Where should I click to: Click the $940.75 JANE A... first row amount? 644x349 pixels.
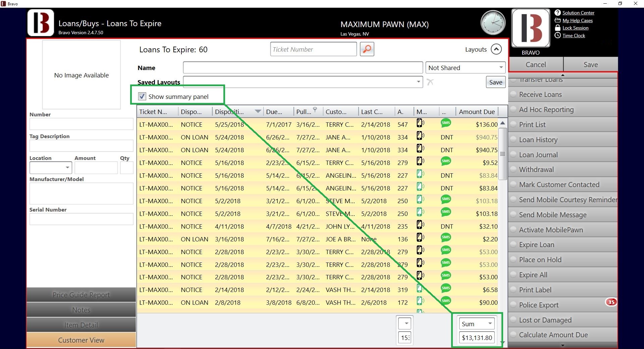pos(486,137)
